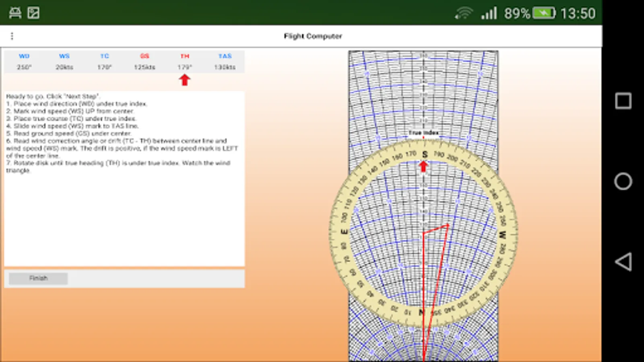Tap the red arrow below S on compass
644x362 pixels.
[423, 166]
